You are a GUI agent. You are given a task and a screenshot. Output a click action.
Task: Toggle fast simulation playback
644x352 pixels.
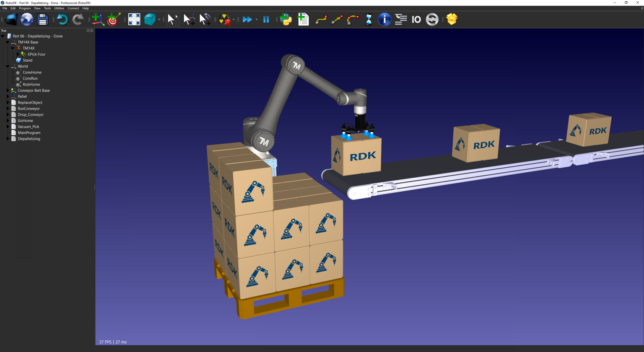247,19
